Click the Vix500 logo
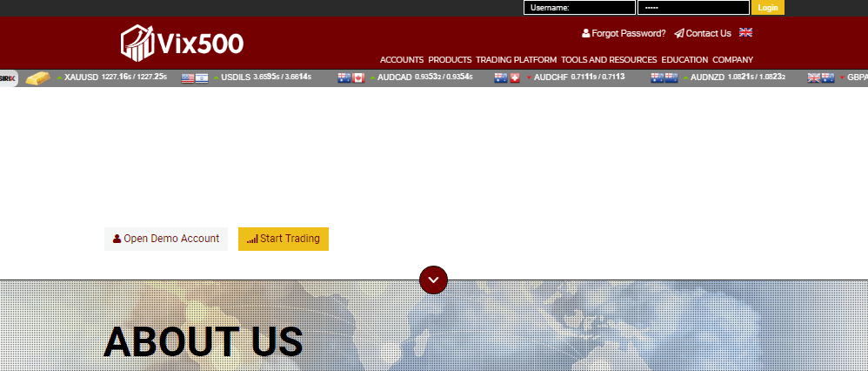The width and height of the screenshot is (868, 371). coord(182,42)
